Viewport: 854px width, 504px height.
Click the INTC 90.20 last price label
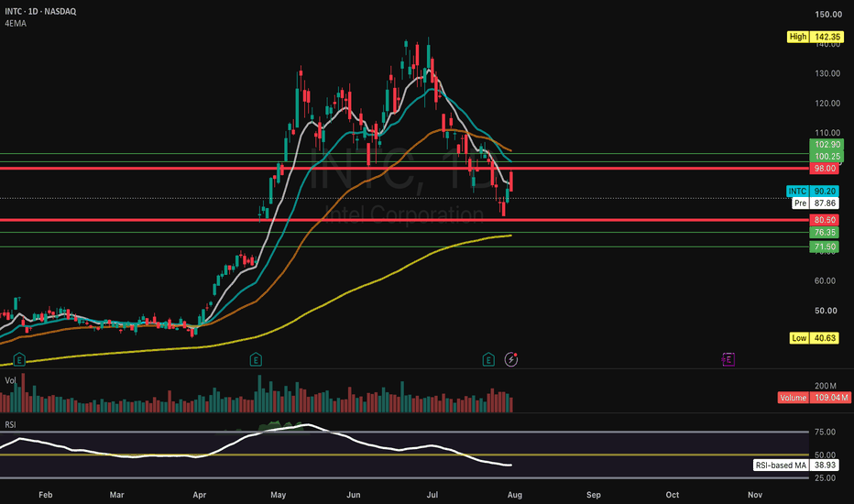click(x=813, y=192)
